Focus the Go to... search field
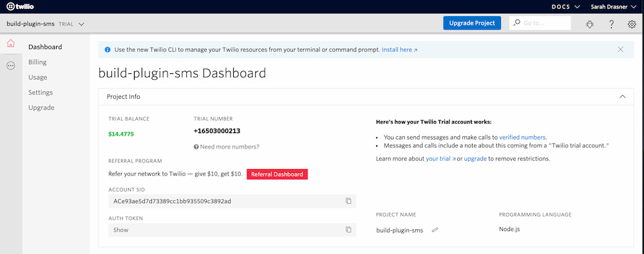 (540, 23)
